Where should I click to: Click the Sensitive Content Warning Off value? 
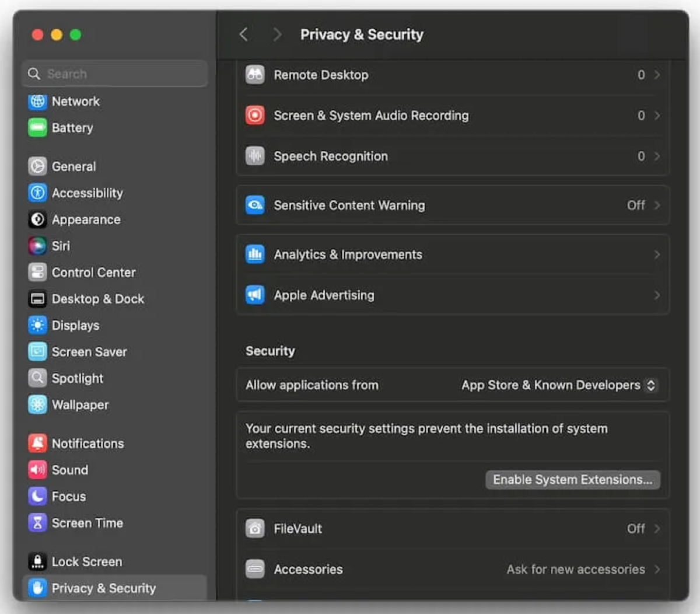click(x=636, y=205)
